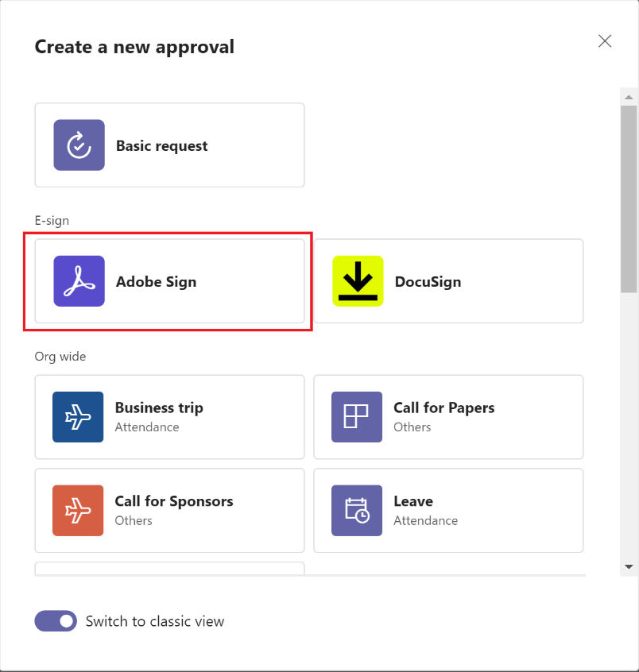Viewport: 639px width, 672px height.
Task: Close the Create a new approval dialog
Action: pyautogui.click(x=605, y=41)
